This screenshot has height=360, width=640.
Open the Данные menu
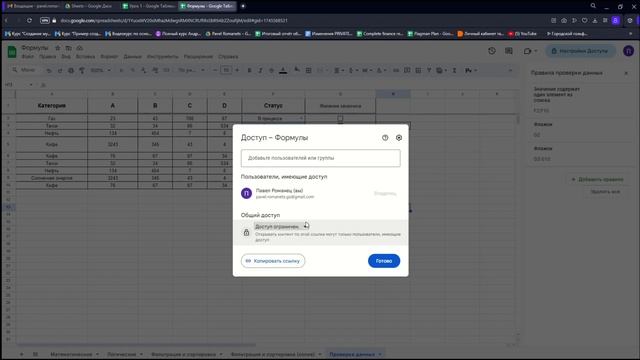click(x=132, y=57)
